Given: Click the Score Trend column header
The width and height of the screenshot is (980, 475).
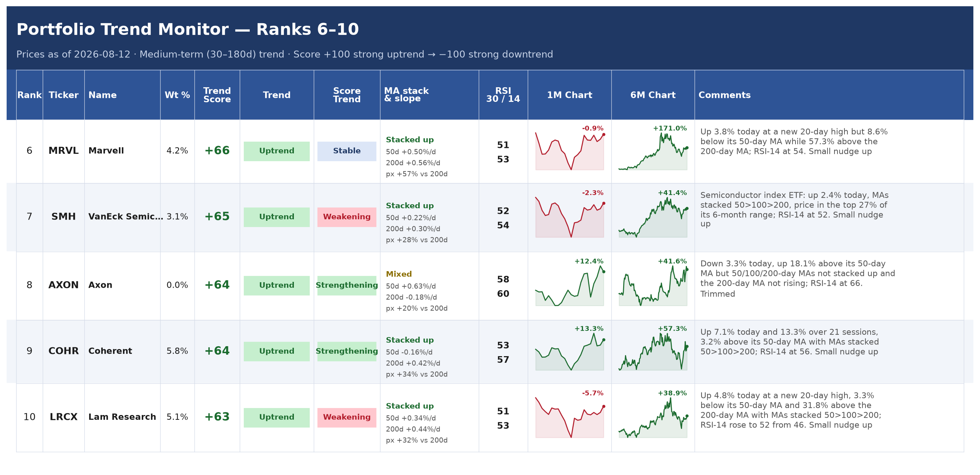Looking at the screenshot, I should pos(347,95).
